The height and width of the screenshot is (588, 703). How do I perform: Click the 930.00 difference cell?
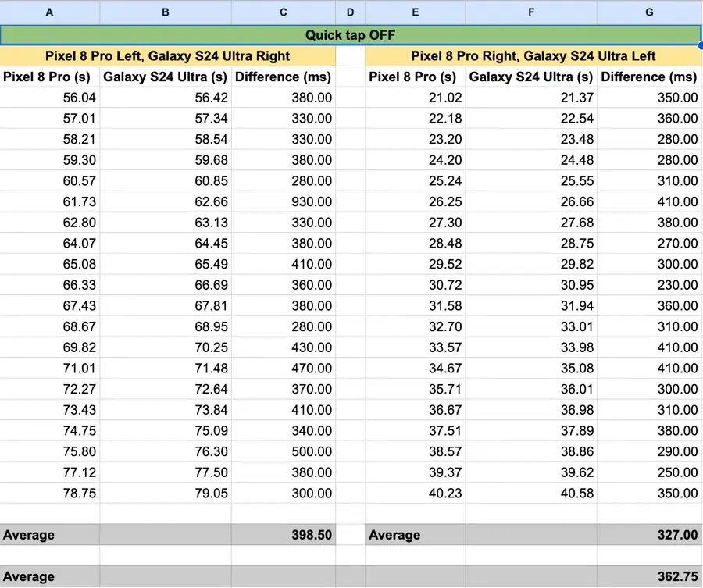coord(284,201)
